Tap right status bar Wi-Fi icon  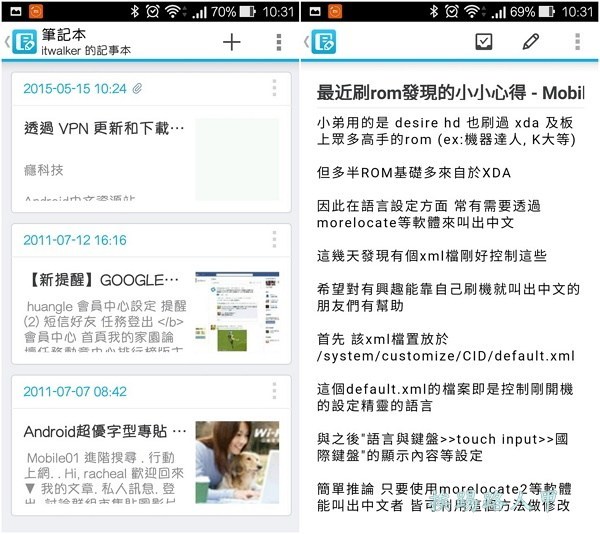click(x=474, y=12)
